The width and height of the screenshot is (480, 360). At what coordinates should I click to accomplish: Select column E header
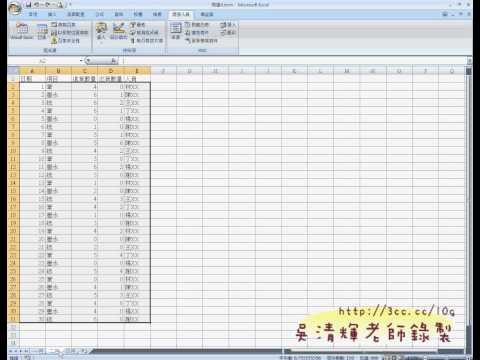(x=137, y=71)
